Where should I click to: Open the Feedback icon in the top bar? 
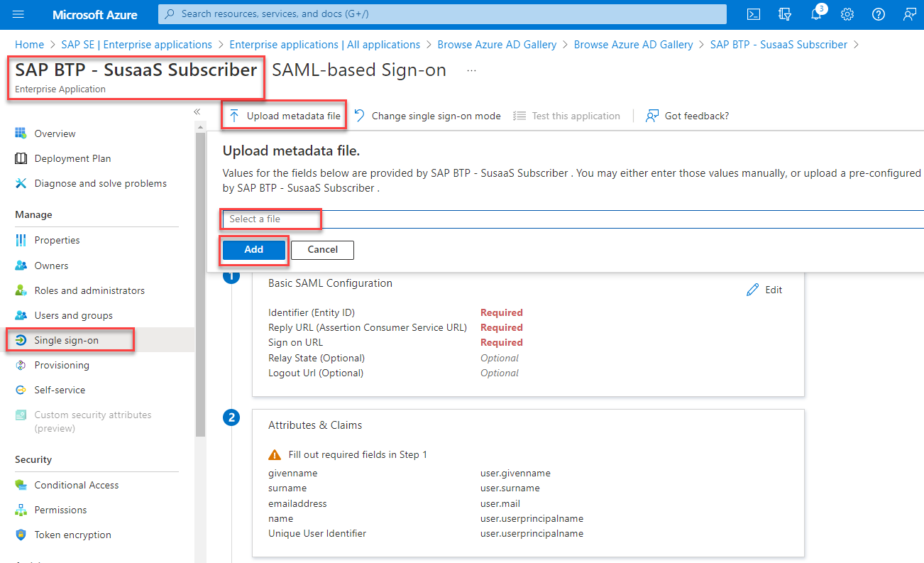click(909, 14)
